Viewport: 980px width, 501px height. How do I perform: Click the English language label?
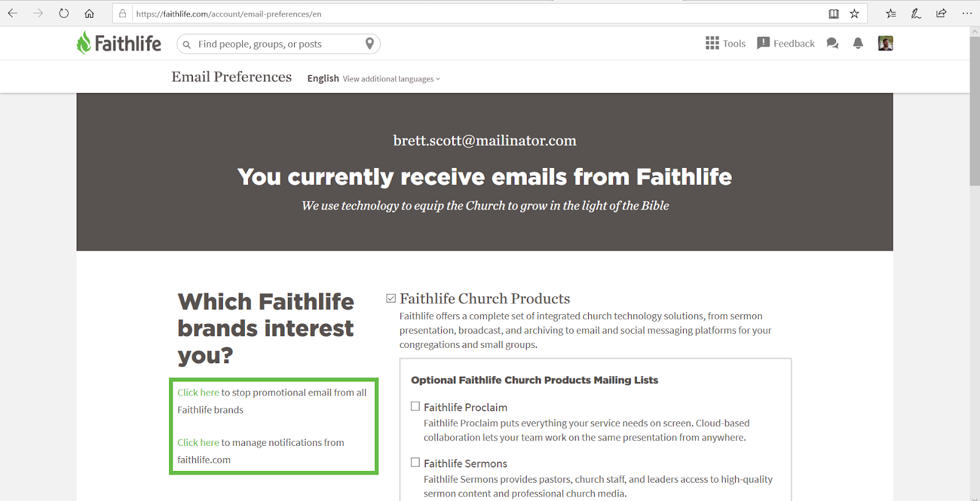(323, 78)
